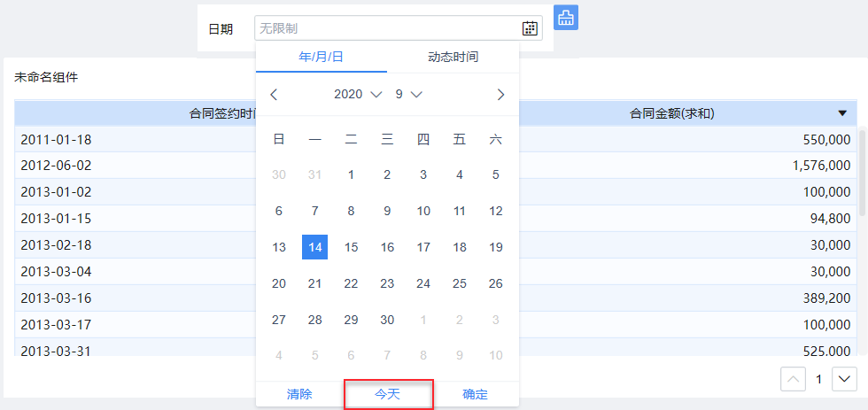This screenshot has width=868, height=410.
Task: Click the table's vertical scrollbar
Action: point(863,173)
